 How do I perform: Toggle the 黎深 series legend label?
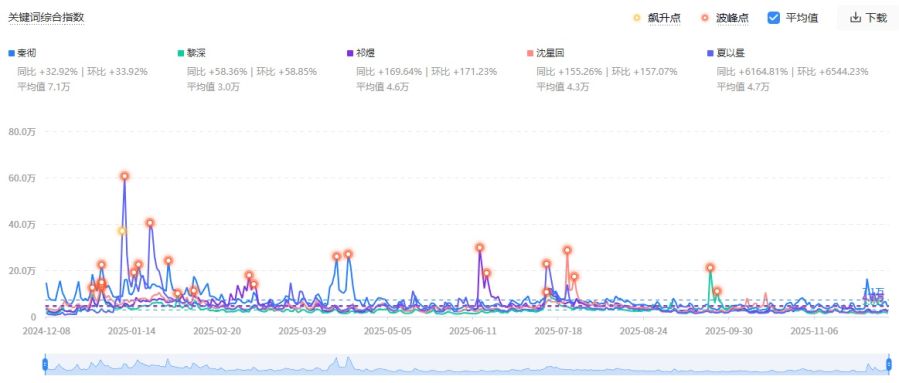tap(196, 53)
